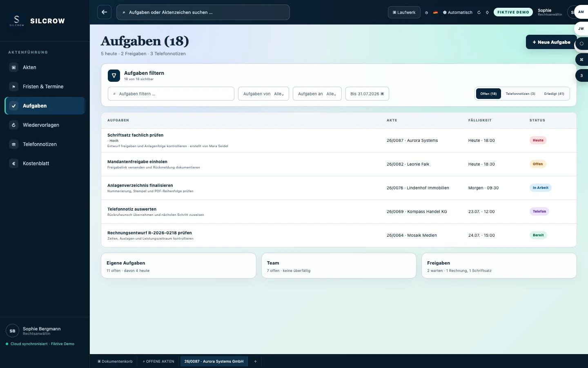Open the floating badge showing 3
Screen dimensions: 588x368
581,76
